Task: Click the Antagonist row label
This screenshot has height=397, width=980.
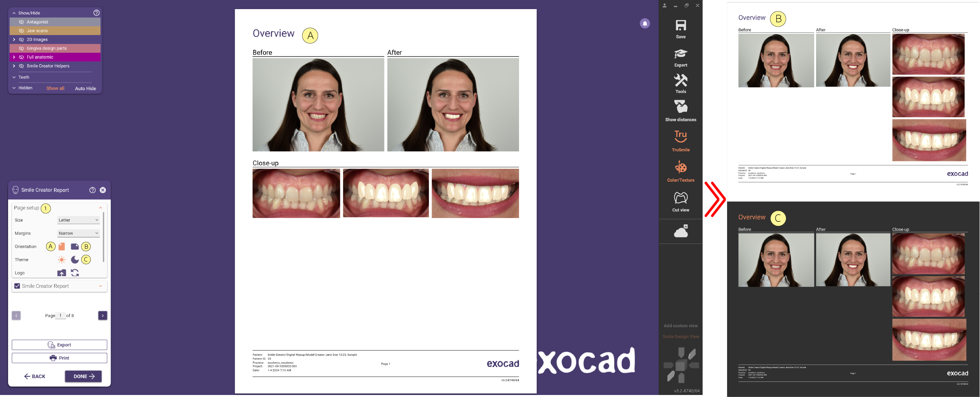Action: pyautogui.click(x=37, y=22)
